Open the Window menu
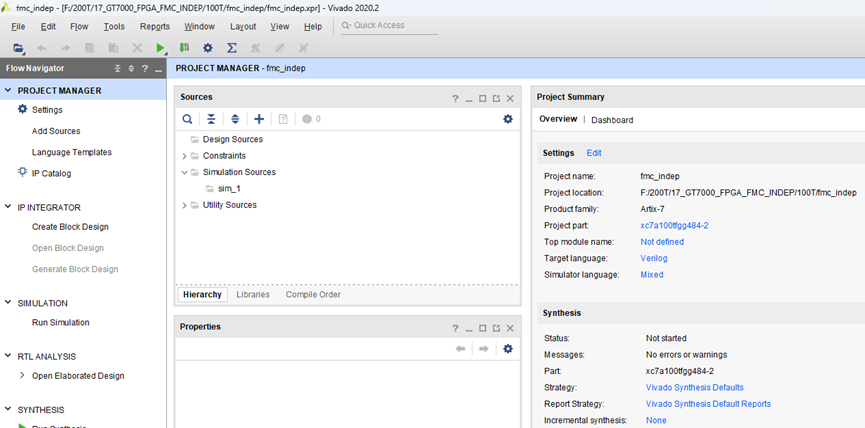865x428 pixels. pyautogui.click(x=200, y=26)
